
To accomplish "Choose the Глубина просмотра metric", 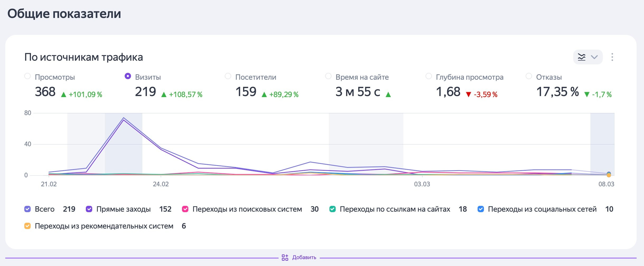I will [428, 76].
